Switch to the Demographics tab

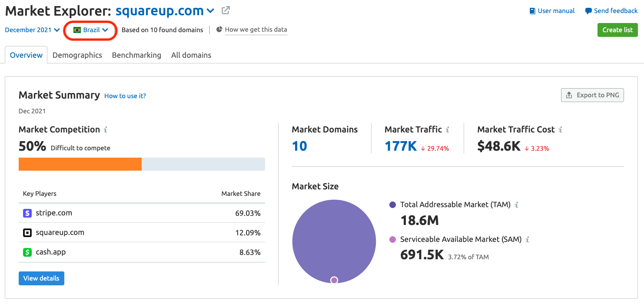(x=77, y=55)
